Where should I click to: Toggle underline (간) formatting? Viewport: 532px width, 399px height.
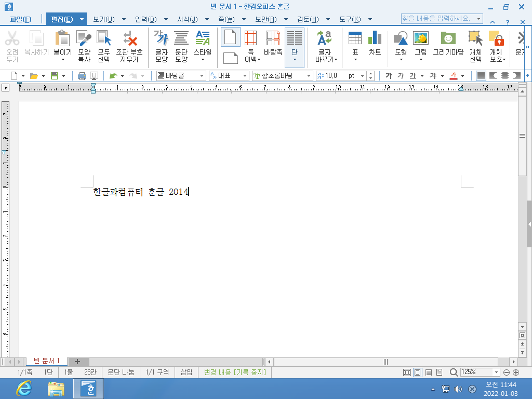[x=413, y=76]
